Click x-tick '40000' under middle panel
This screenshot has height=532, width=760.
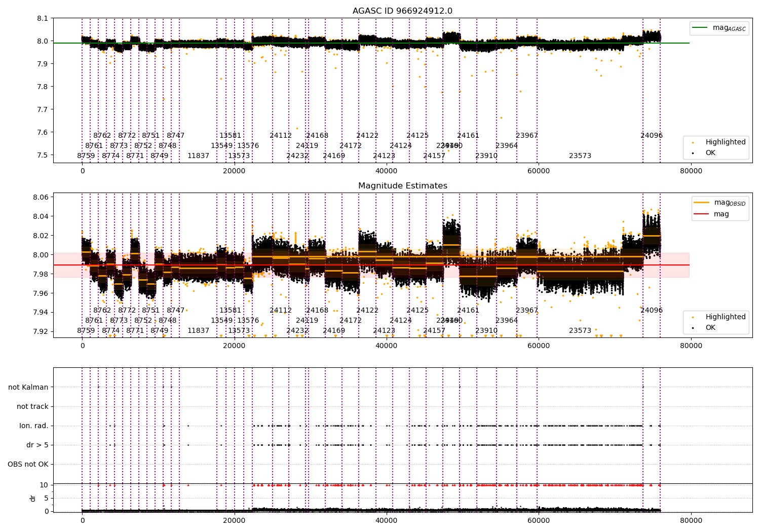coord(386,346)
